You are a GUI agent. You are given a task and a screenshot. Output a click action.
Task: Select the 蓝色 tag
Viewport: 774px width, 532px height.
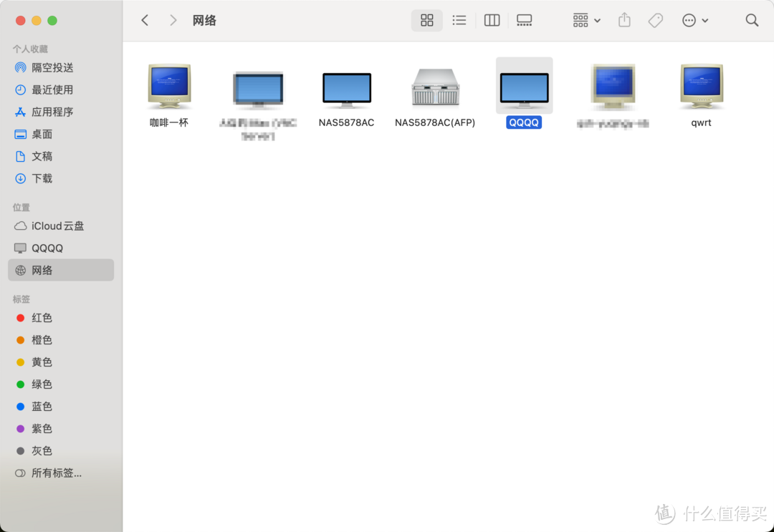61,407
